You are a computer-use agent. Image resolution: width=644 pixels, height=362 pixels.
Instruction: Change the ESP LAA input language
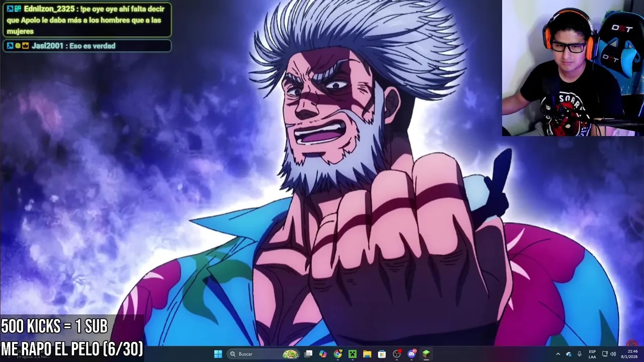pos(593,354)
